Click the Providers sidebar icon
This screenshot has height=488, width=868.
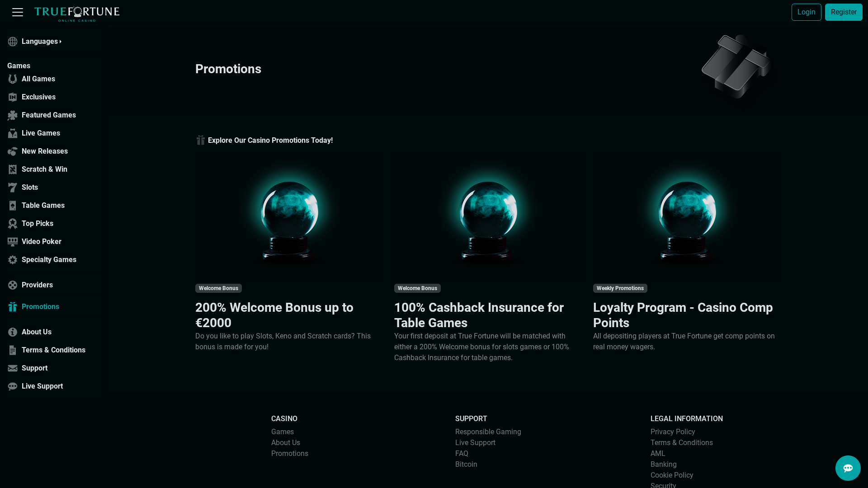pos(13,285)
